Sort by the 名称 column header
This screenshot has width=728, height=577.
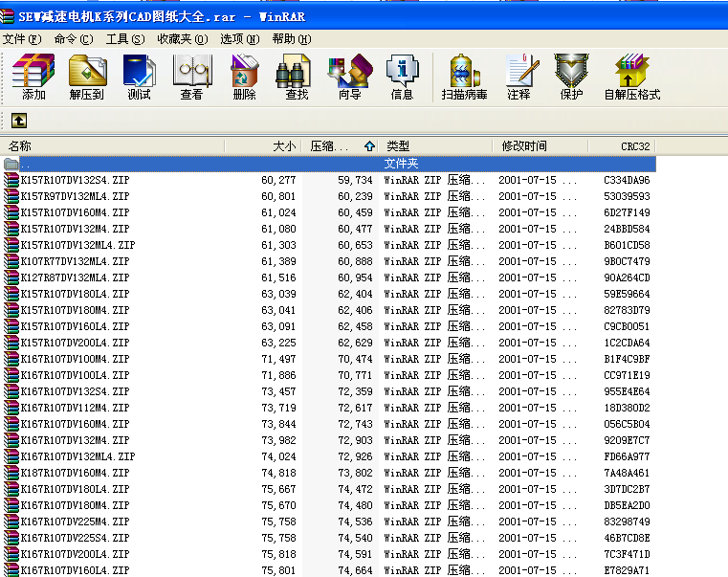tap(112, 146)
